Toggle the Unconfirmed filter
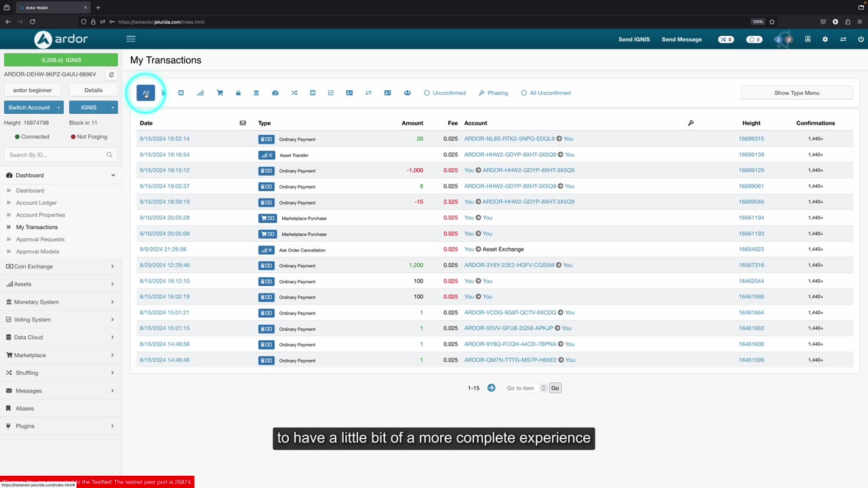 445,93
